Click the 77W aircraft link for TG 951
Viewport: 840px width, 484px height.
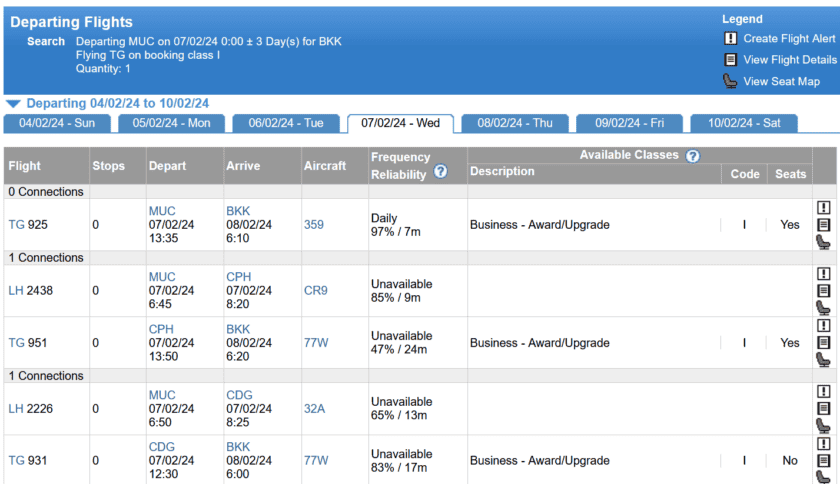click(316, 343)
